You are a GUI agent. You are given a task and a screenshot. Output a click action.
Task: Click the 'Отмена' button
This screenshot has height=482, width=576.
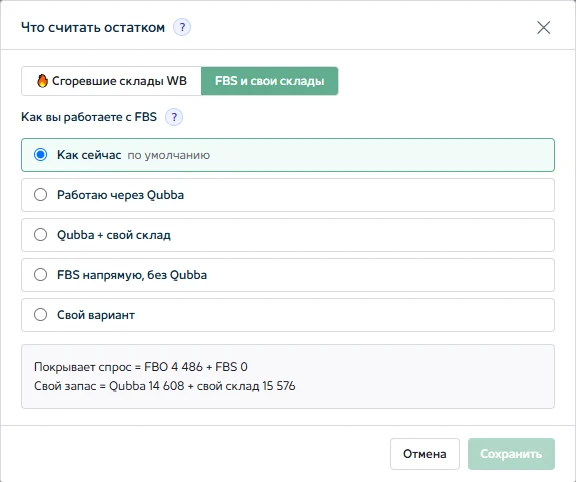(425, 454)
